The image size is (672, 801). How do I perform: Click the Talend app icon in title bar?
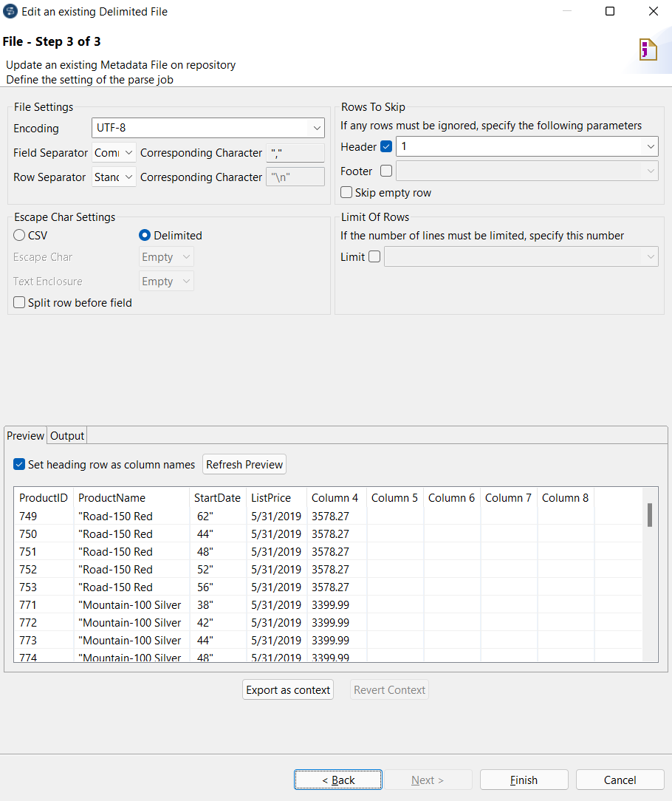coord(10,11)
